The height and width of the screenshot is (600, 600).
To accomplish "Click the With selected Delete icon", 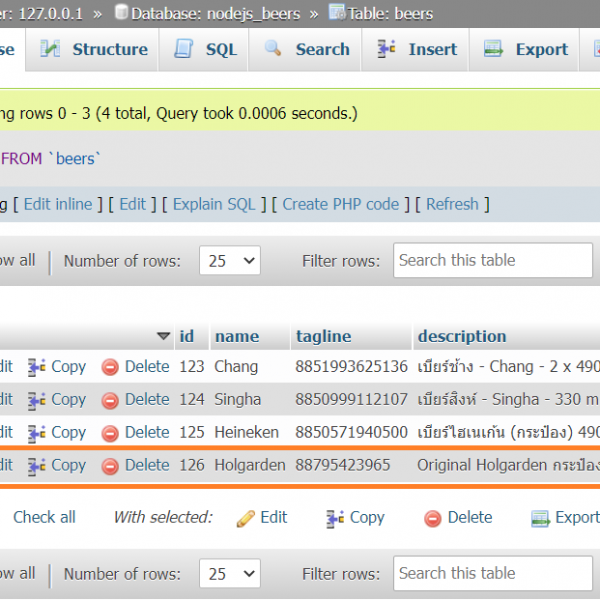I will 433,518.
